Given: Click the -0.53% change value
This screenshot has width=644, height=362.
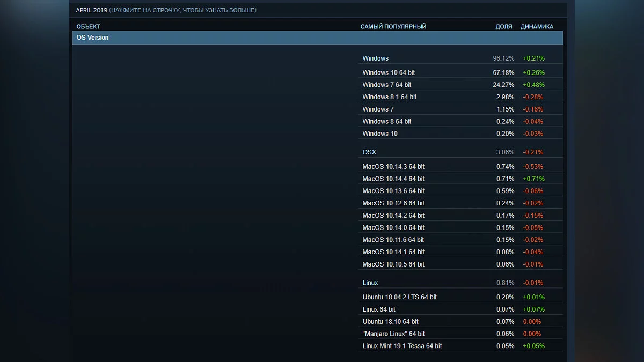Looking at the screenshot, I should (533, 167).
